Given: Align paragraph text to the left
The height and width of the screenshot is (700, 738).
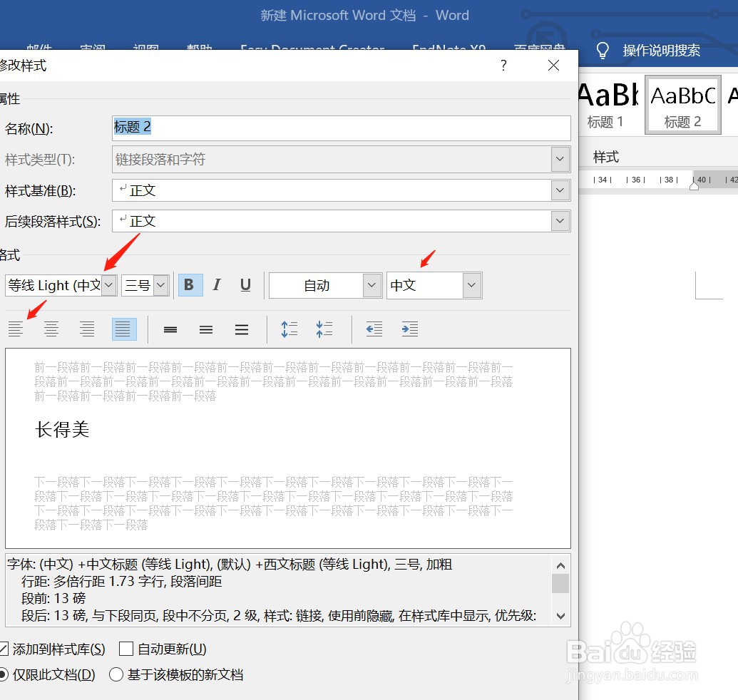Looking at the screenshot, I should [x=16, y=329].
